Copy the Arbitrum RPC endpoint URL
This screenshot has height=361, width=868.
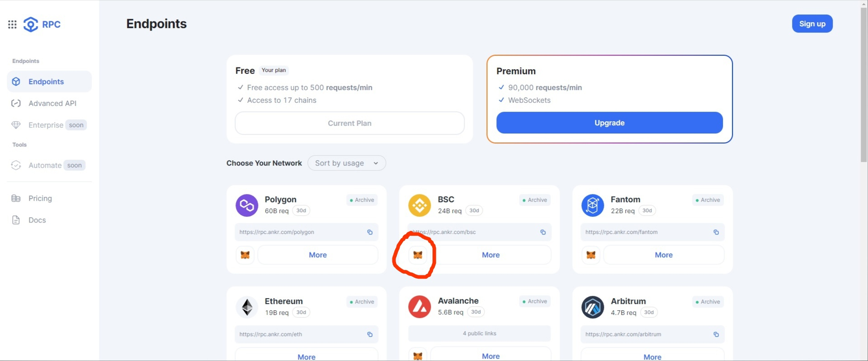pos(716,334)
